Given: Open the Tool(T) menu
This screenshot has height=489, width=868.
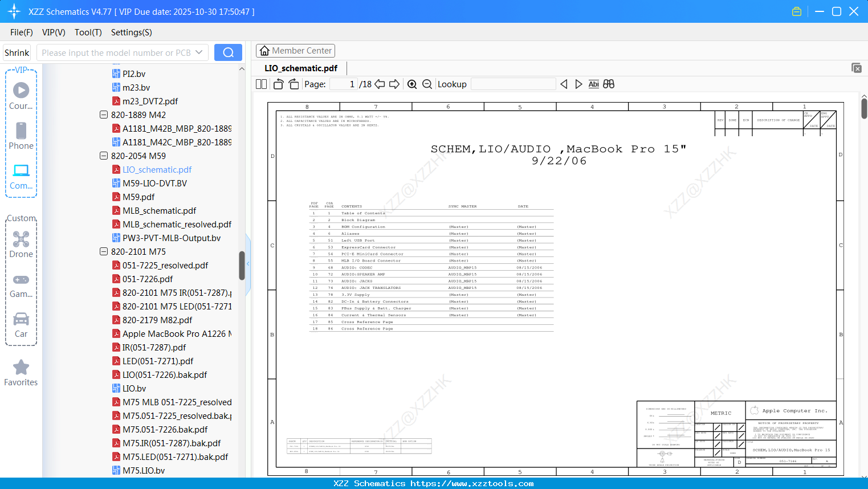Looking at the screenshot, I should tap(88, 32).
